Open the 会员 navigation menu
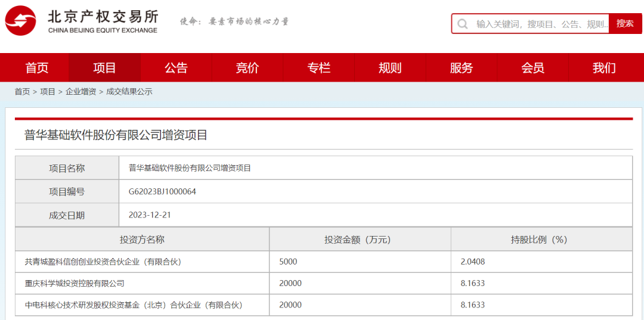 click(x=533, y=68)
